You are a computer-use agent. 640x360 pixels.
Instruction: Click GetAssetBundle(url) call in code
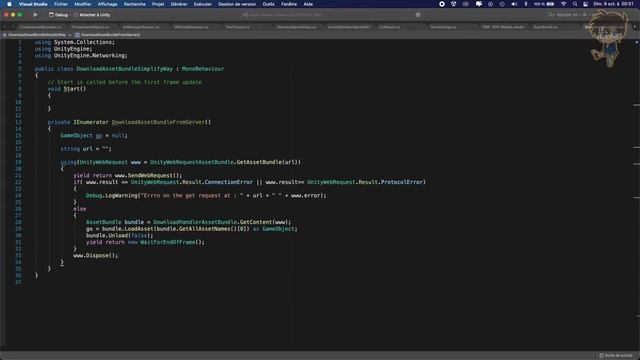[x=268, y=162]
